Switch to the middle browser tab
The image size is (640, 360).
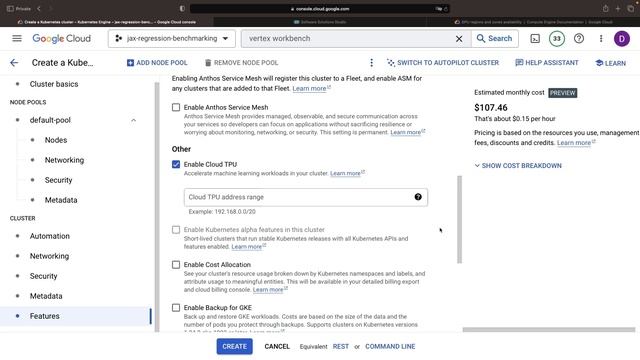click(320, 22)
